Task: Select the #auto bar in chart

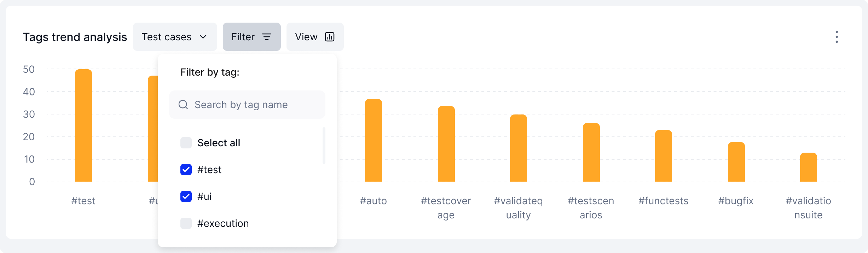Action: pyautogui.click(x=374, y=141)
